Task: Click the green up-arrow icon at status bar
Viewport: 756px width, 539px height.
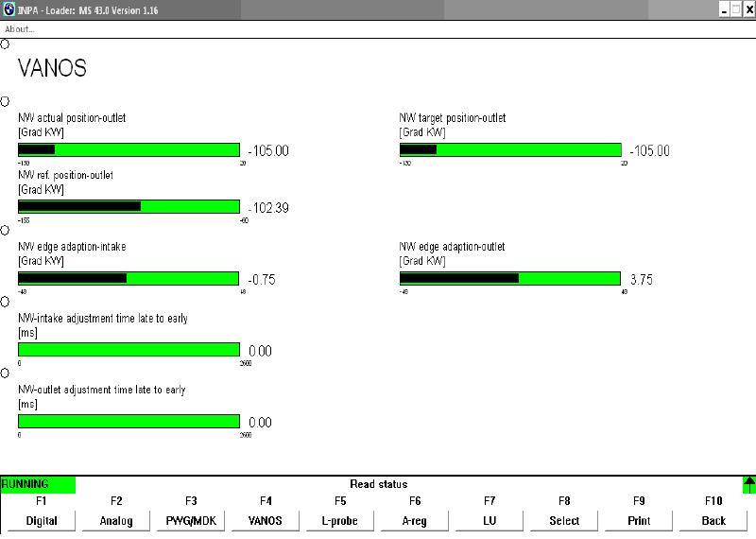Action: (748, 485)
